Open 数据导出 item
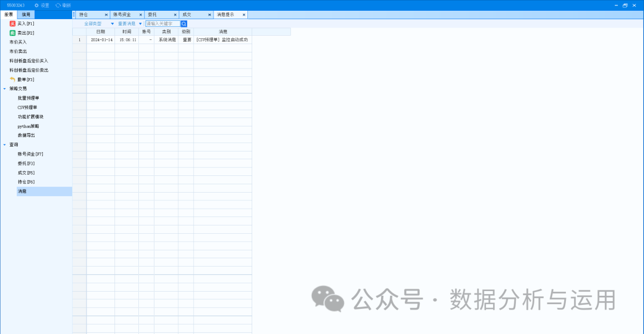 26,135
